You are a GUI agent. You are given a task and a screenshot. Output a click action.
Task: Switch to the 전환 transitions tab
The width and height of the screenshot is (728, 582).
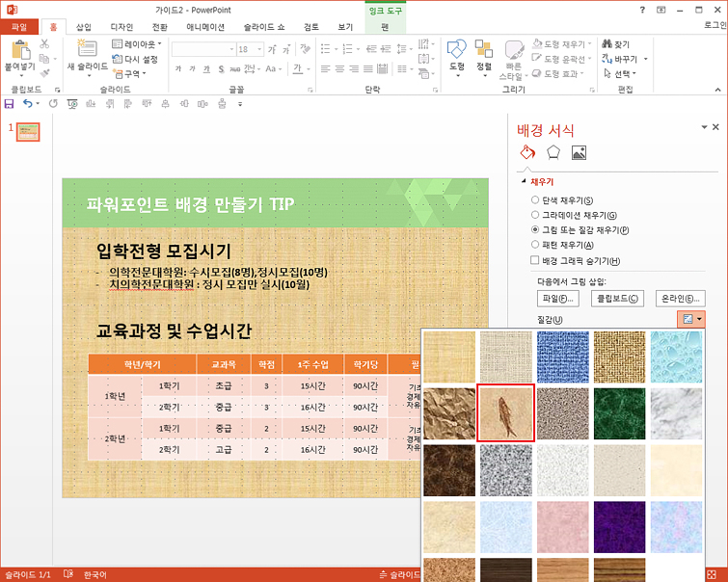[160, 27]
